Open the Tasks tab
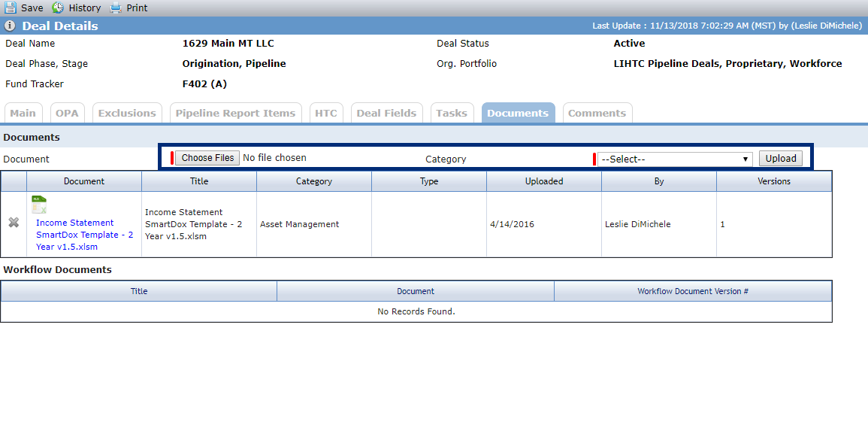 click(x=452, y=113)
